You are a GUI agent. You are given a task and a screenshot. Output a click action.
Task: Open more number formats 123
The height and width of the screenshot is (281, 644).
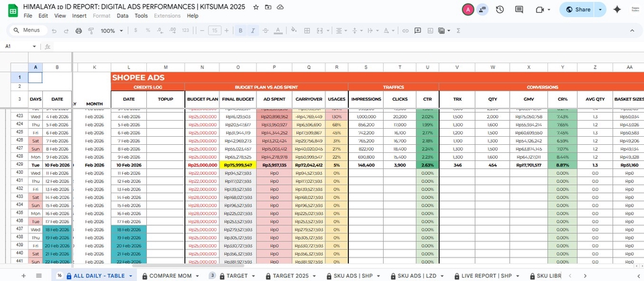pyautogui.click(x=185, y=30)
